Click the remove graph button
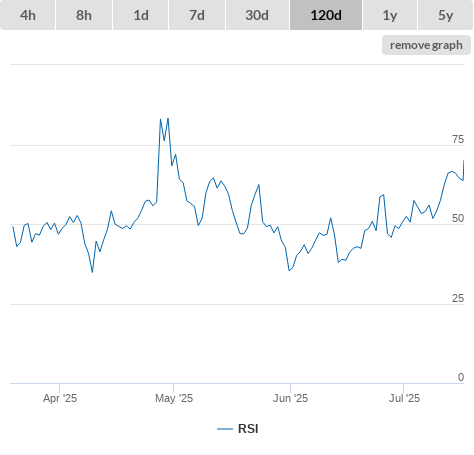Image resolution: width=474 pixels, height=455 pixels. click(x=426, y=45)
